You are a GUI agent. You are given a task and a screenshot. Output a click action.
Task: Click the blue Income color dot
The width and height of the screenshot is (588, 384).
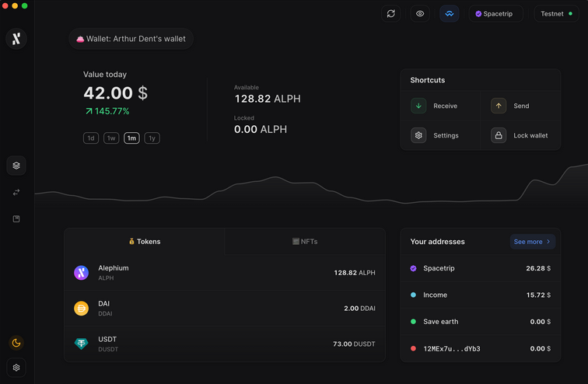tap(413, 295)
